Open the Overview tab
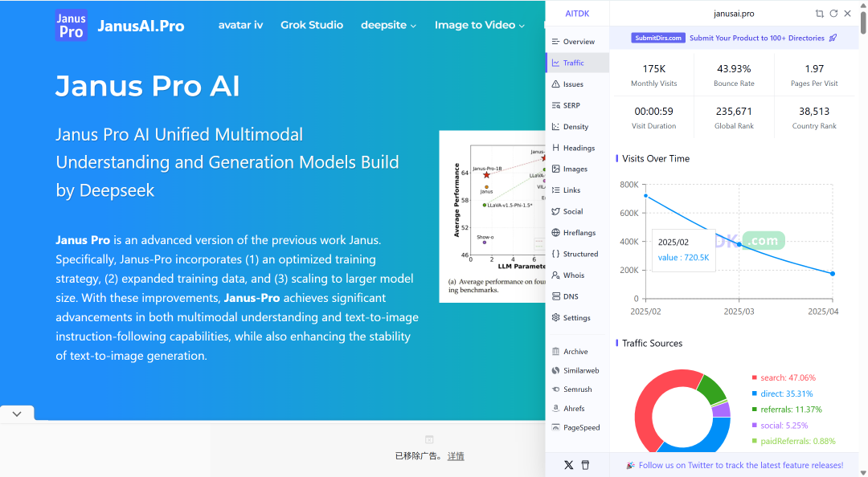 tap(577, 42)
